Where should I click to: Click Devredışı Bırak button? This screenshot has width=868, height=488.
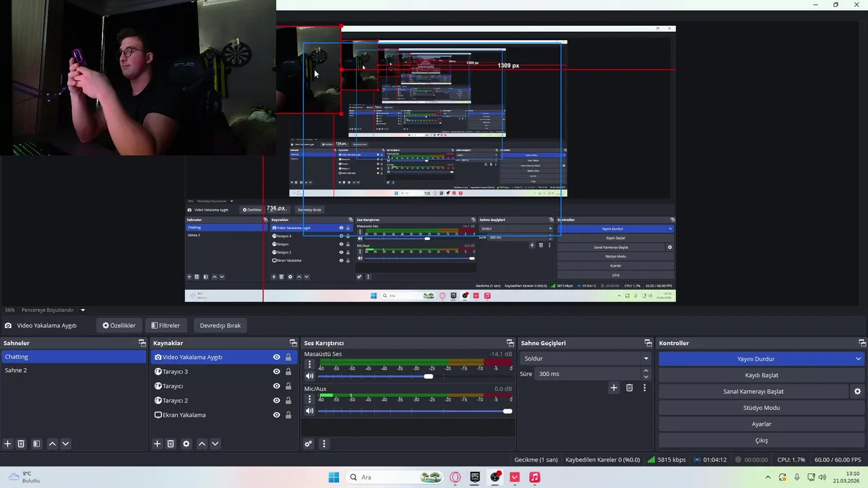click(220, 325)
